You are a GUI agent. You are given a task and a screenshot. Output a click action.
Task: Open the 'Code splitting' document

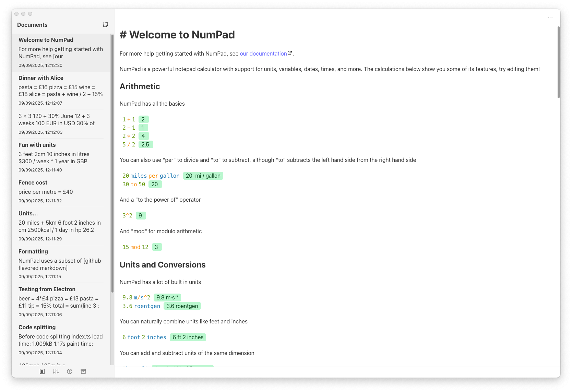[x=61, y=340]
